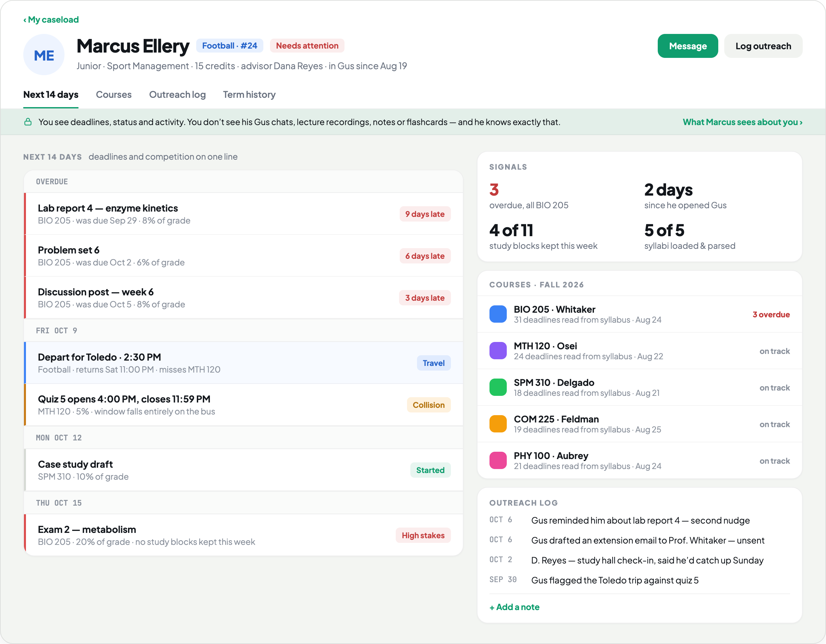
Task: Click the Needs attention badge
Action: (x=307, y=46)
